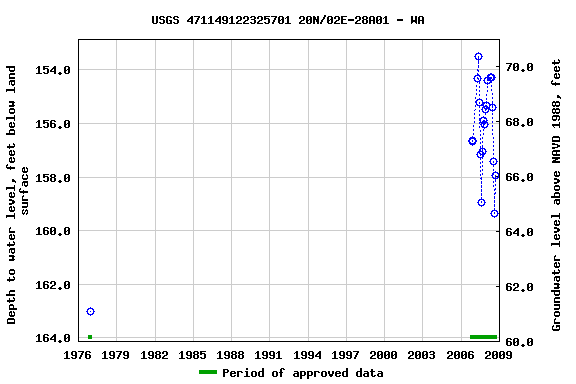Click the '66.0' right axis label
Image resolution: width=576 pixels, height=384 pixels.
(519, 177)
